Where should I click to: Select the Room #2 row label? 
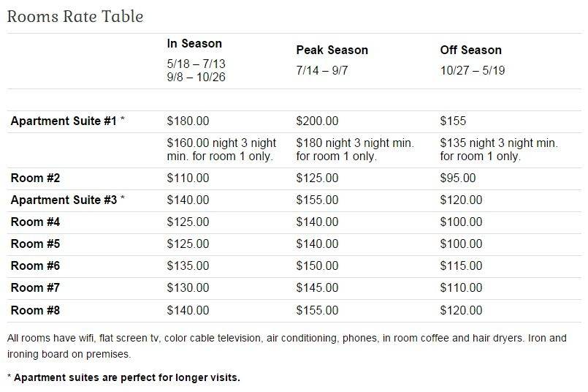[x=35, y=178]
